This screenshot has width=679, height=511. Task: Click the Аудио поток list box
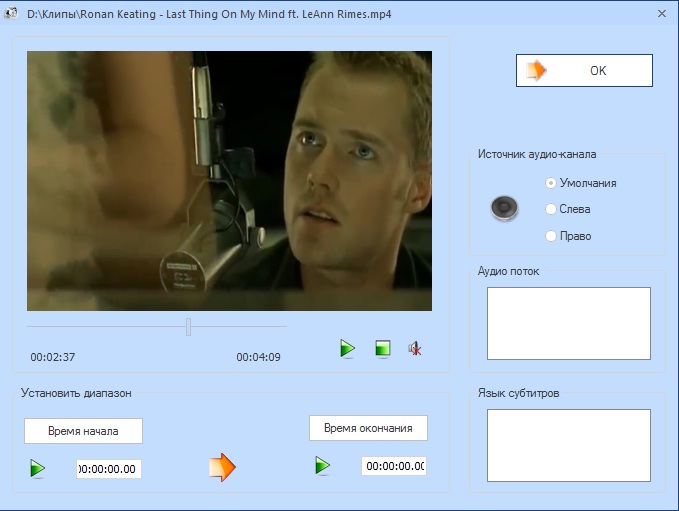tap(568, 323)
